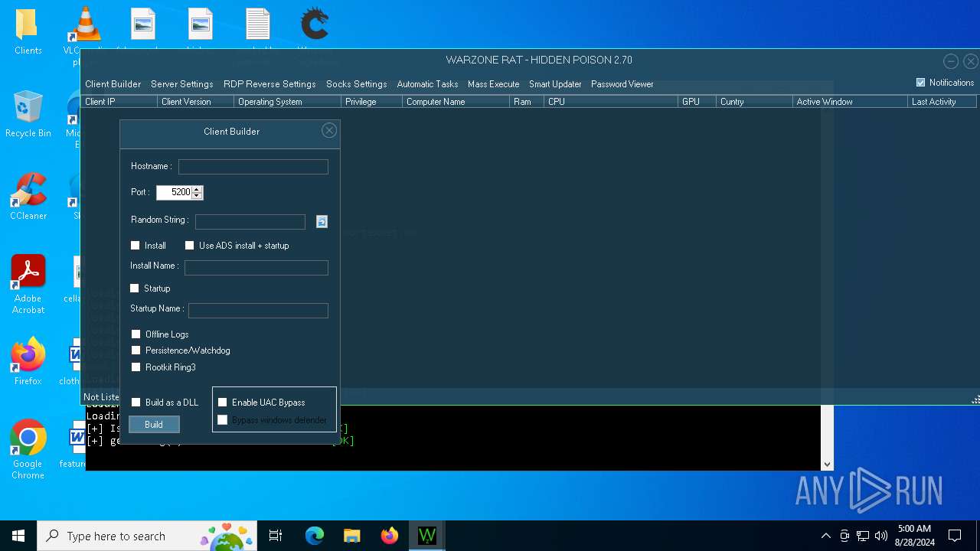Decrease the Port value with down arrow
The height and width of the screenshot is (551, 980).
tap(197, 196)
